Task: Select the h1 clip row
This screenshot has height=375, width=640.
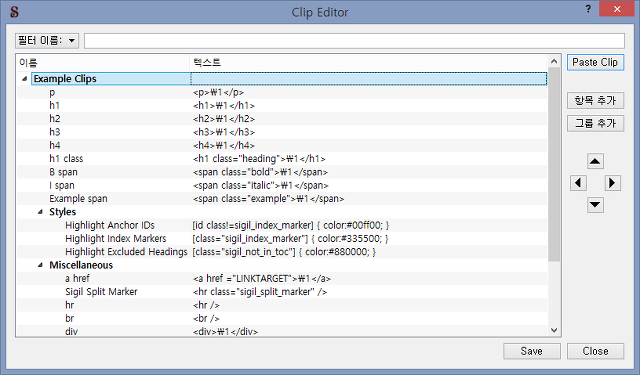Action: pyautogui.click(x=282, y=105)
